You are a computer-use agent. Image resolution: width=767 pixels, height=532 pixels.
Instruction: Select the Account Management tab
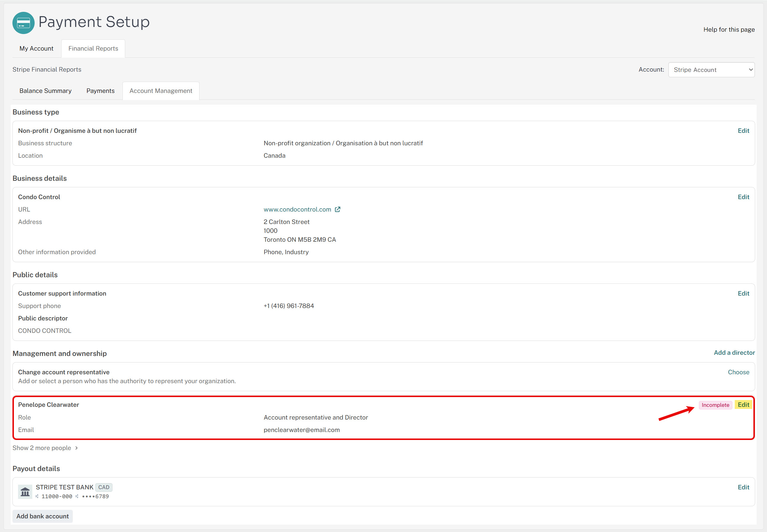[161, 91]
